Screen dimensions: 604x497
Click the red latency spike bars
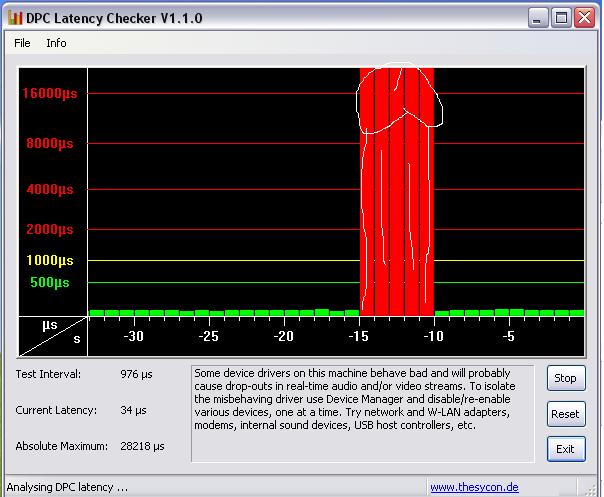pyautogui.click(x=397, y=200)
